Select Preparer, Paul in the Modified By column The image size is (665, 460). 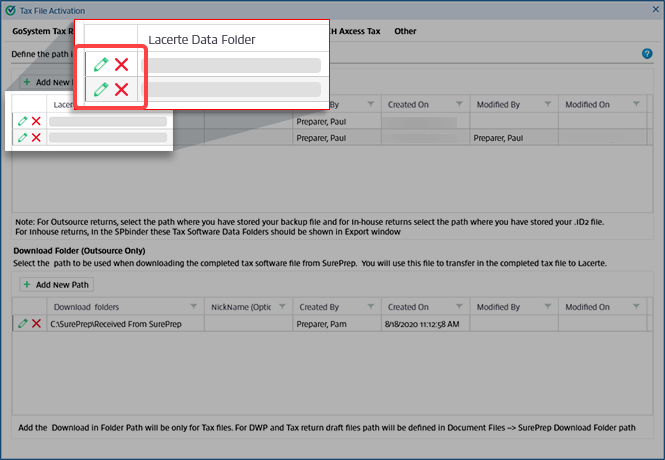(514, 138)
